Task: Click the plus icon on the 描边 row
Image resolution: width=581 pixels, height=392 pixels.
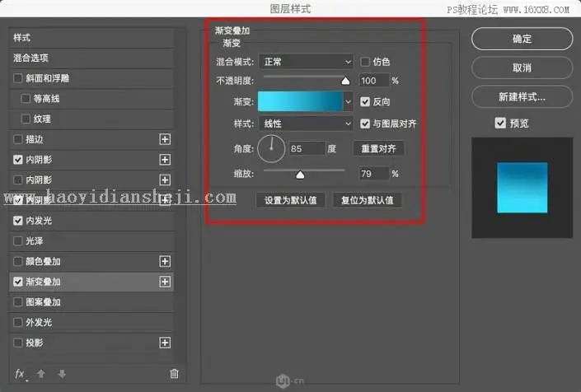Action: point(165,139)
